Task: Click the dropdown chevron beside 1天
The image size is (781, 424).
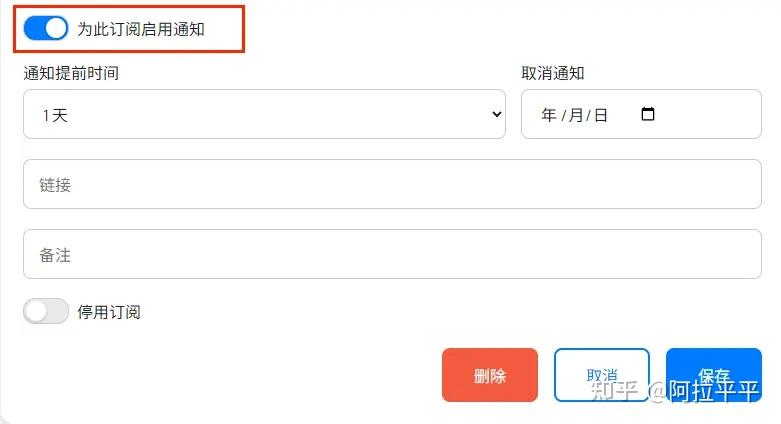Action: (x=497, y=115)
